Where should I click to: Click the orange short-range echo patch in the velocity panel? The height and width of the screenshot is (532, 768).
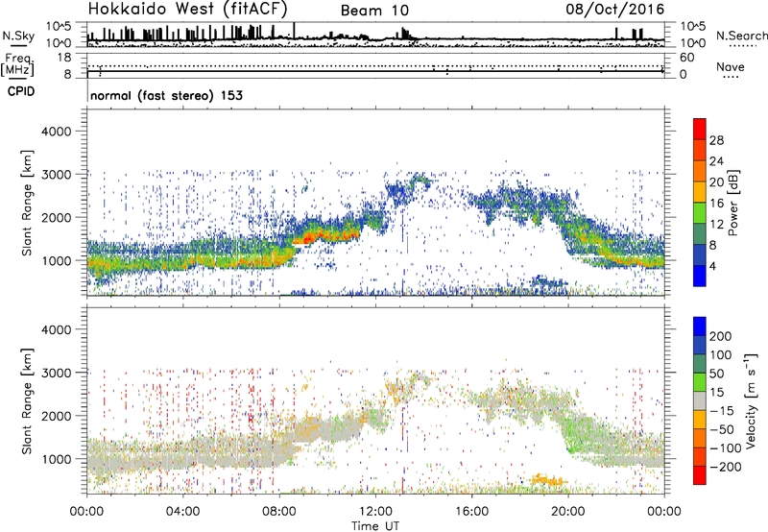tap(548, 479)
